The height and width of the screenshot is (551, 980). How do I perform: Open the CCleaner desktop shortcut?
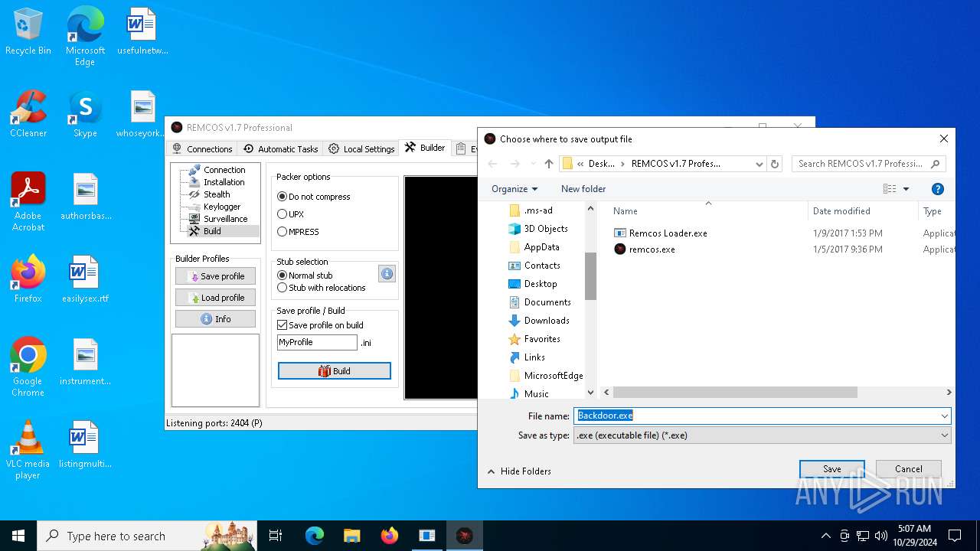(x=28, y=114)
